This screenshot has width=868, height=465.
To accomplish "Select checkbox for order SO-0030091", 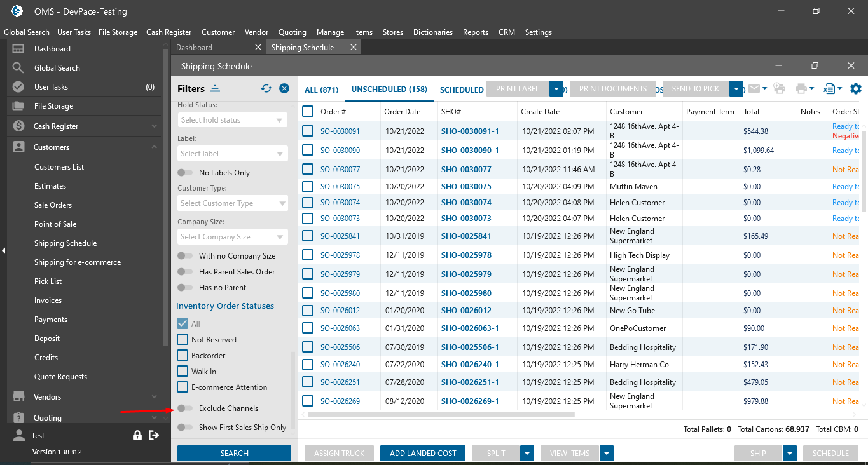I will [308, 131].
